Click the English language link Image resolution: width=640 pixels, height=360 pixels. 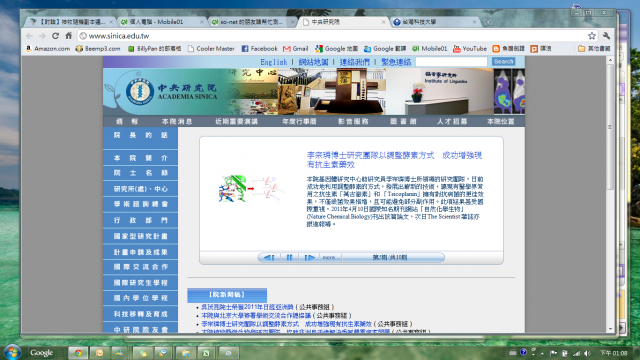pyautogui.click(x=273, y=62)
